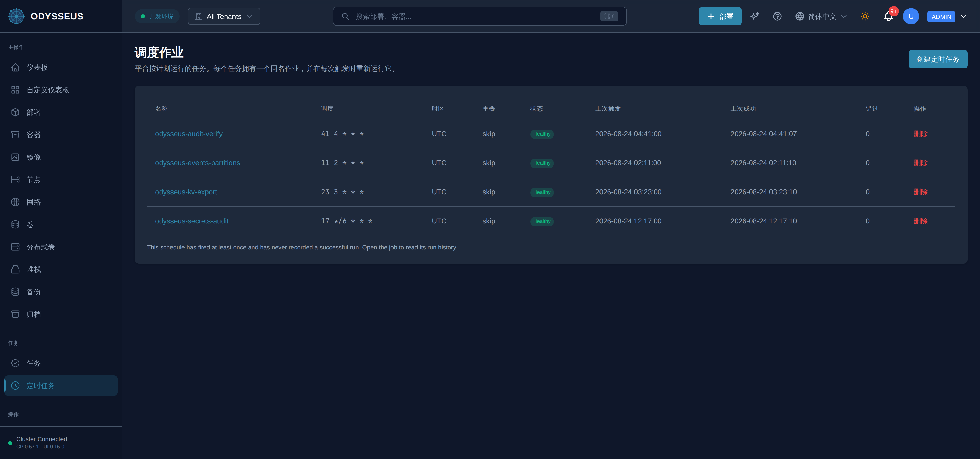Open 容器 containers page

click(x=61, y=135)
